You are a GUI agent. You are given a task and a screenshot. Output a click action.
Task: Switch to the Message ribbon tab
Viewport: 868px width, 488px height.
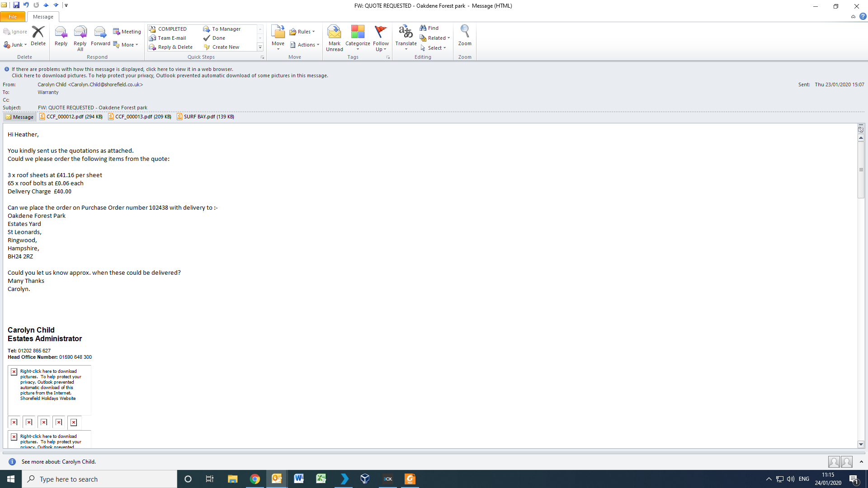(x=43, y=17)
